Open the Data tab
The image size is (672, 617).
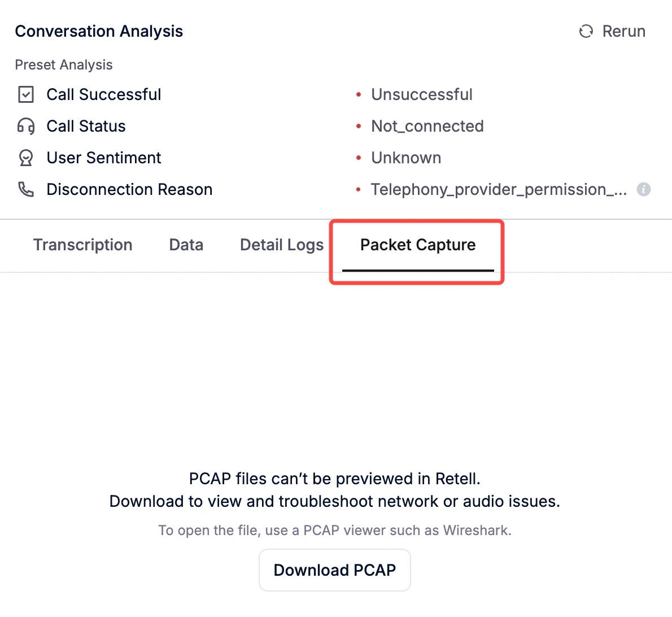[186, 245]
